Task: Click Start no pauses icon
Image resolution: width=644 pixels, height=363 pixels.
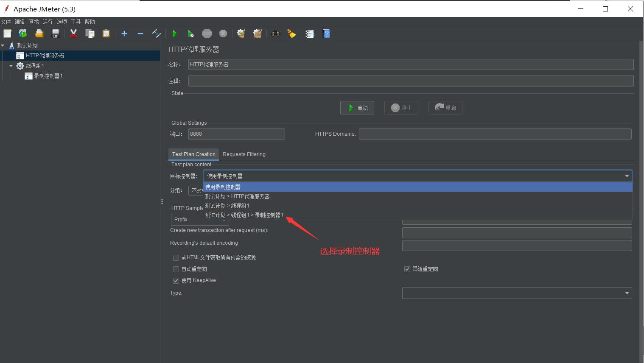Action: tap(190, 34)
